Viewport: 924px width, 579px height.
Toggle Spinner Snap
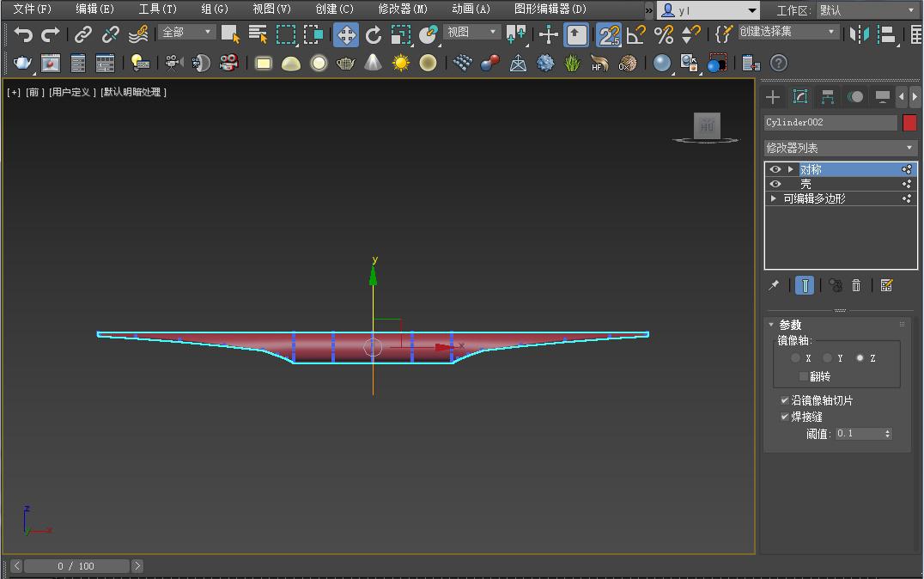(x=690, y=34)
